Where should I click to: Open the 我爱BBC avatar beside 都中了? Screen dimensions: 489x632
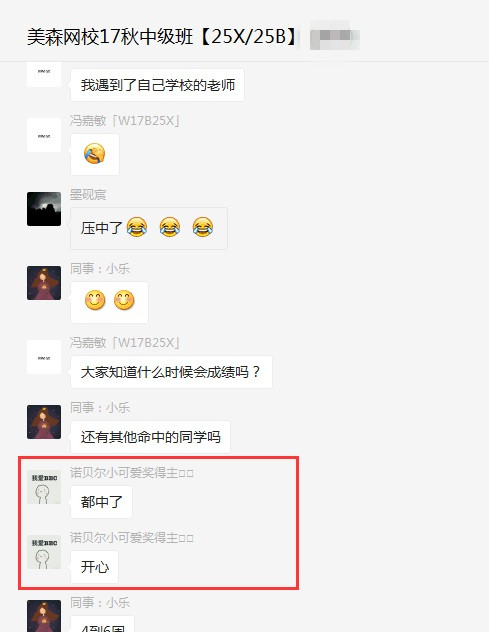click(44, 487)
